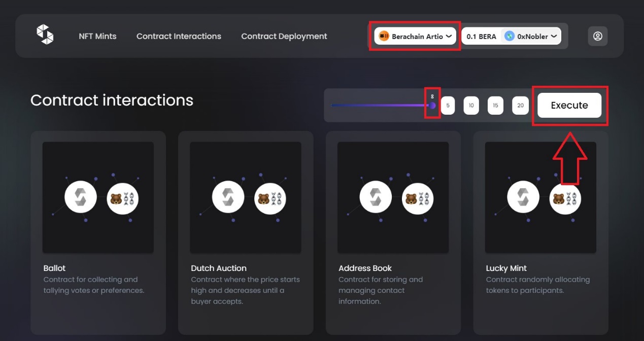
Task: Select the 5 interactions preset
Action: [448, 106]
